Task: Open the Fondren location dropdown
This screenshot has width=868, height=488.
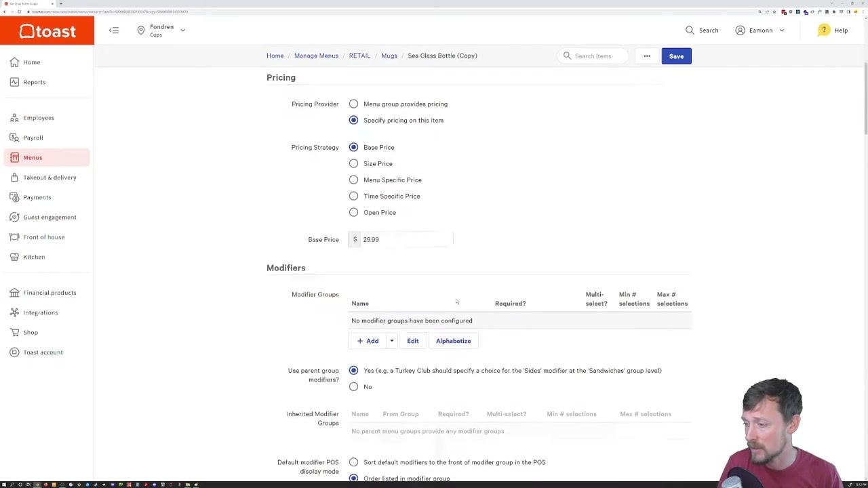Action: coord(161,30)
